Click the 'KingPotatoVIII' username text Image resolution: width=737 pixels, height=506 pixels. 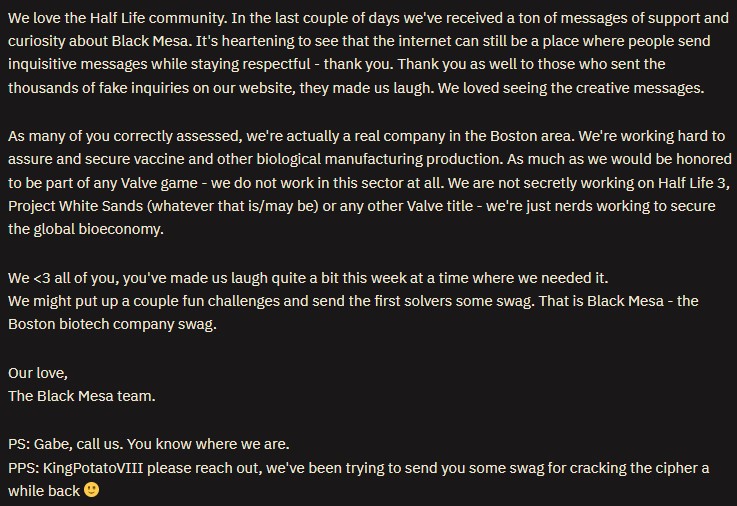click(x=93, y=468)
